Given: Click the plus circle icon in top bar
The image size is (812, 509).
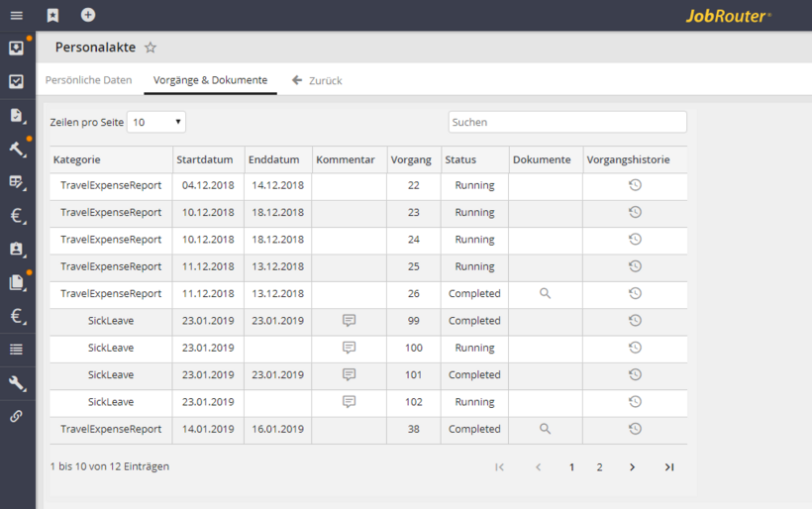Looking at the screenshot, I should click(x=88, y=15).
